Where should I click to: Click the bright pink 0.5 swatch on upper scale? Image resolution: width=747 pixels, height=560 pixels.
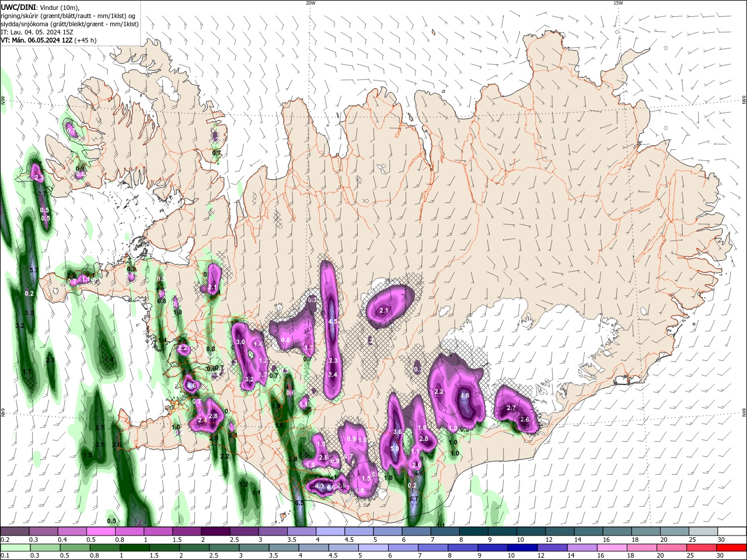tap(100, 531)
